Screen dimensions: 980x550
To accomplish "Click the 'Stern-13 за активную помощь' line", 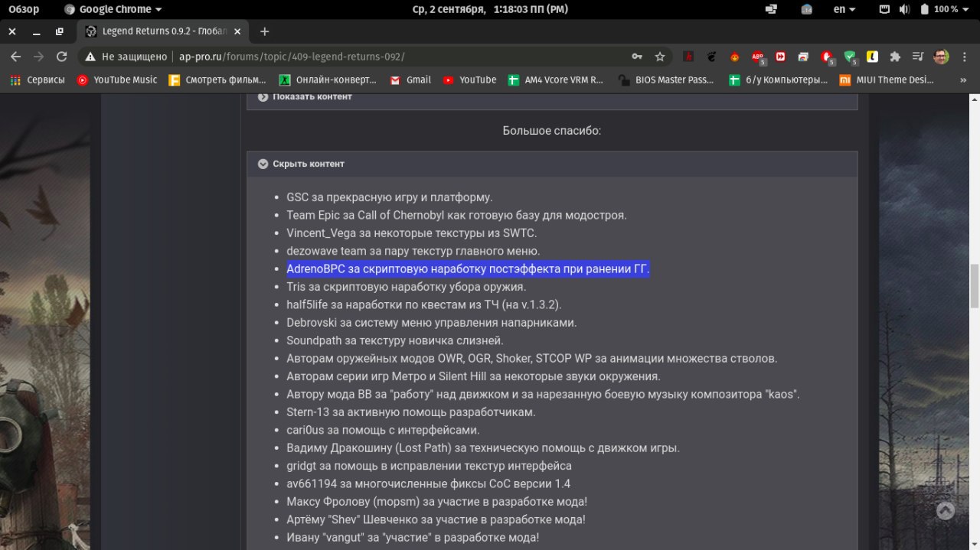I will click(x=411, y=412).
